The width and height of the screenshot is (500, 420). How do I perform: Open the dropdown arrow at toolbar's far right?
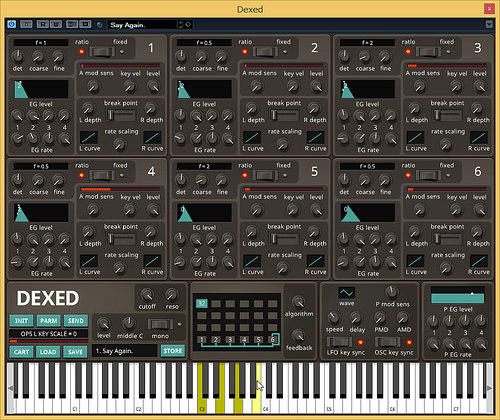pos(489,24)
